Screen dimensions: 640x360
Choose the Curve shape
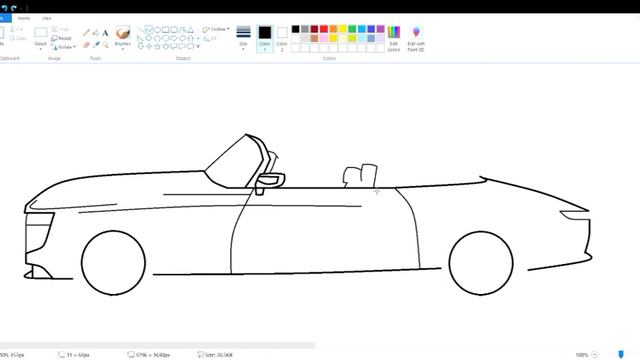pyautogui.click(x=149, y=29)
